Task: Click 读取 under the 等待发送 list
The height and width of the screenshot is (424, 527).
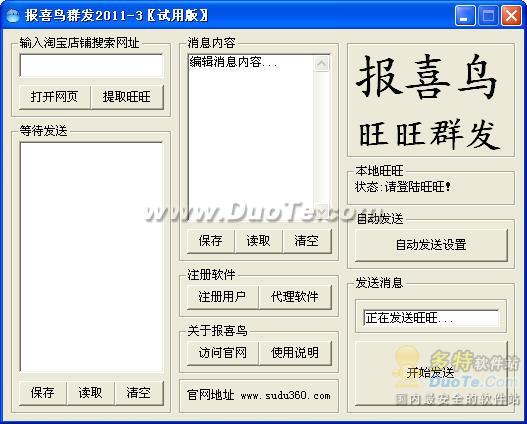Action: (x=90, y=393)
